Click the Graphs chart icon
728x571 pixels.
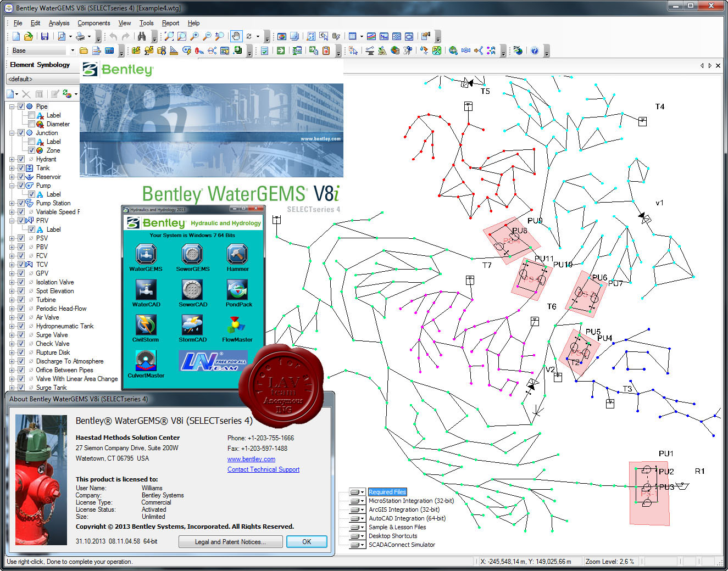[371, 36]
